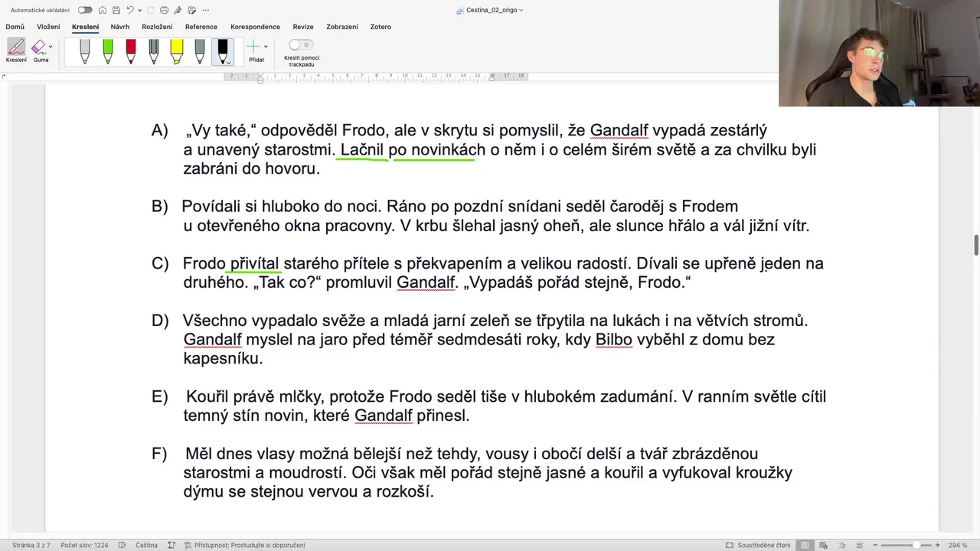Viewport: 980px width, 551px height.
Task: Open the Rozložení tab
Action: 157,27
